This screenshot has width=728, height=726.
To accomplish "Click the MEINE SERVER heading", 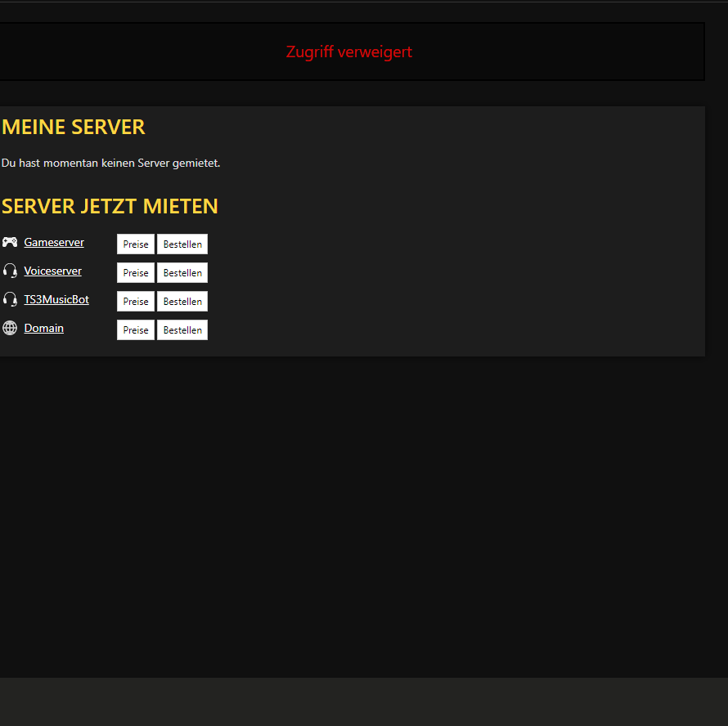I will tap(73, 127).
